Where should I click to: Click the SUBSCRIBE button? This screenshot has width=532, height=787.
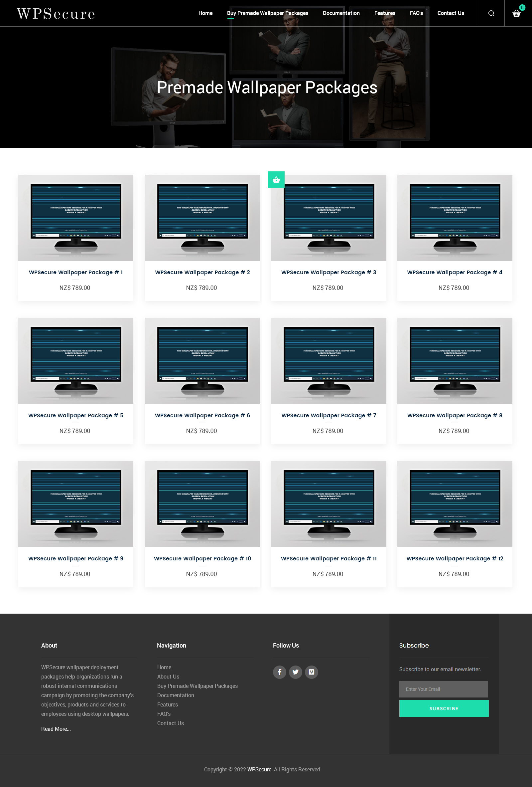pos(444,708)
